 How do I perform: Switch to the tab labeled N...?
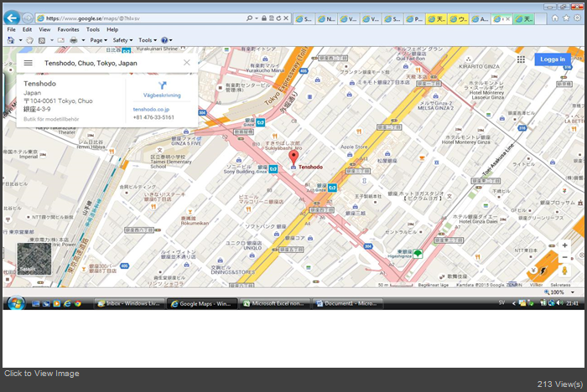click(x=326, y=18)
